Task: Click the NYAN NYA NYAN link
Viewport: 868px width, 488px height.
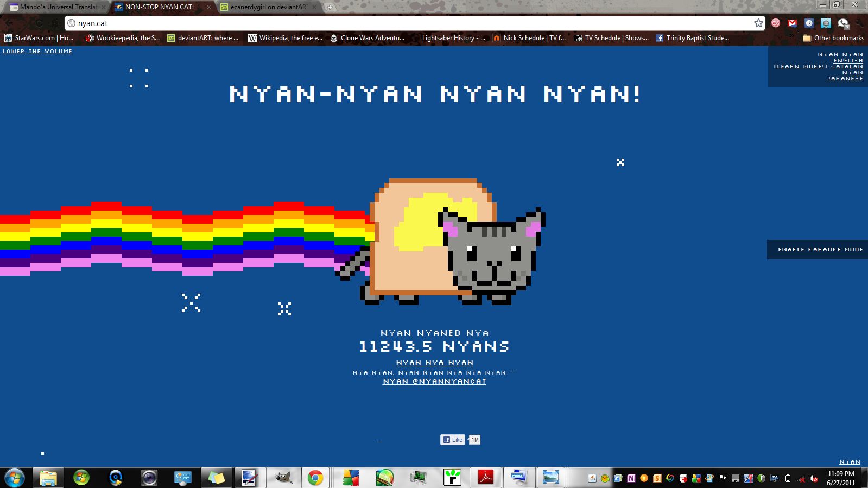Action: click(434, 363)
